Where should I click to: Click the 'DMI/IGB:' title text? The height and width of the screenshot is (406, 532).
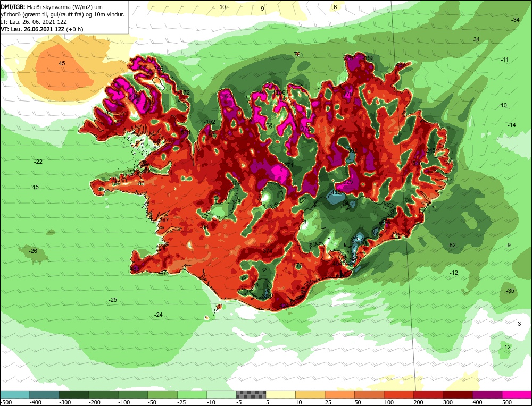click(13, 7)
